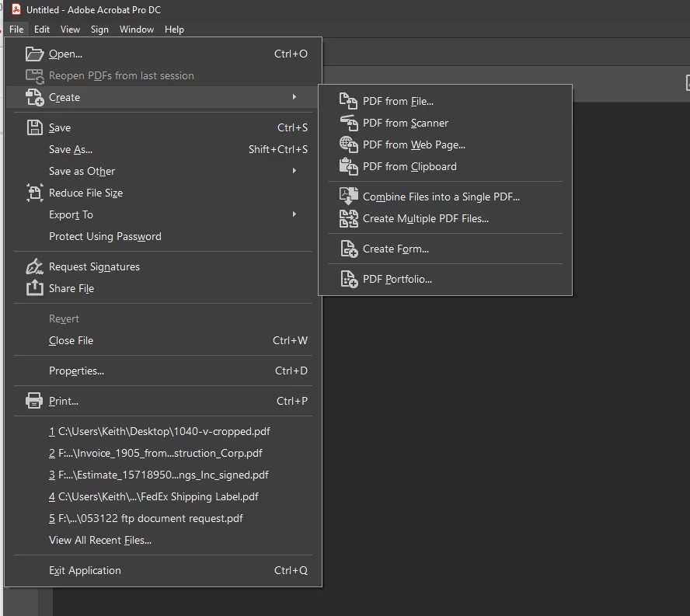The image size is (690, 616).
Task: Choose Open... from the File menu
Action: pyautogui.click(x=163, y=54)
